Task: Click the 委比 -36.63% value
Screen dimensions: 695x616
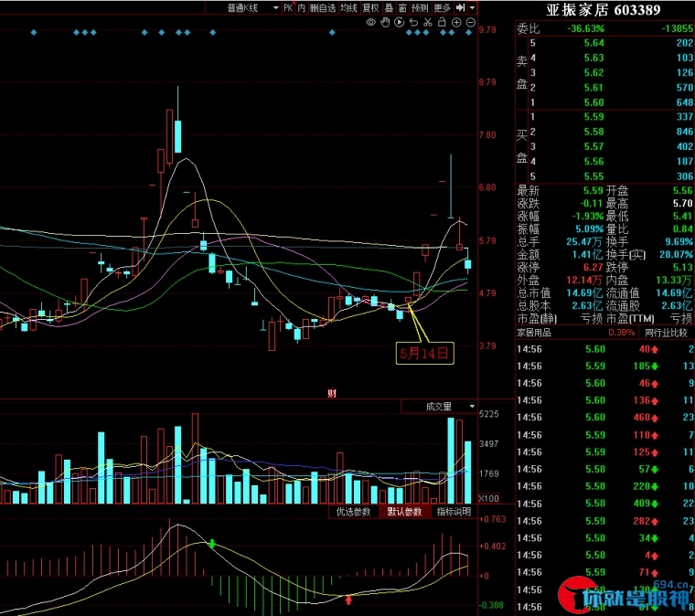Action: pyautogui.click(x=585, y=28)
